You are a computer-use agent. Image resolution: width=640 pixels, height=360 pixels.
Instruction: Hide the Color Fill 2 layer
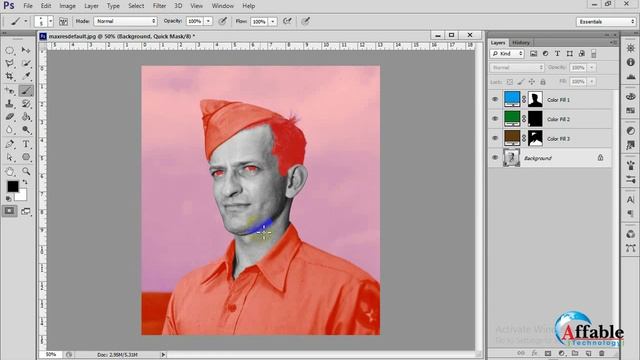495,119
